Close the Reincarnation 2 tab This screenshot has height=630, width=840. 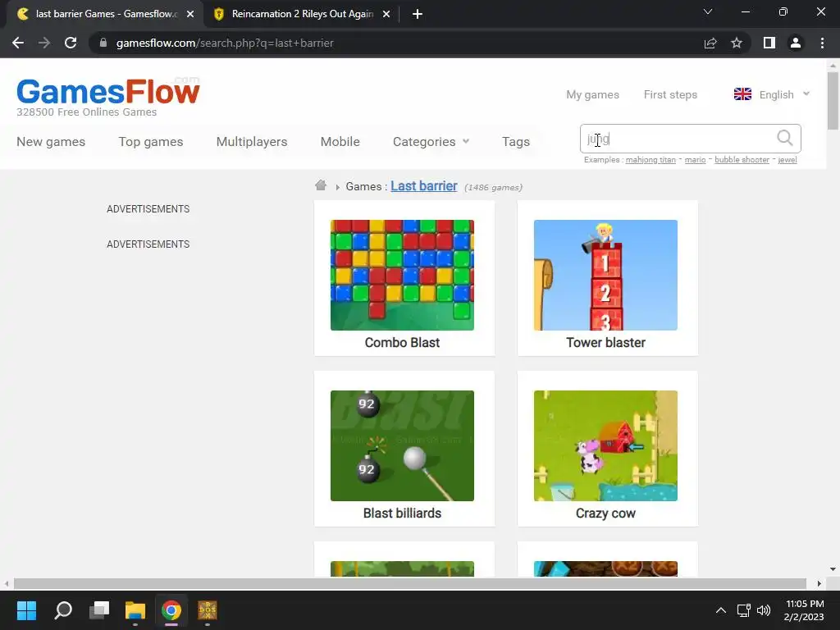[x=386, y=14]
